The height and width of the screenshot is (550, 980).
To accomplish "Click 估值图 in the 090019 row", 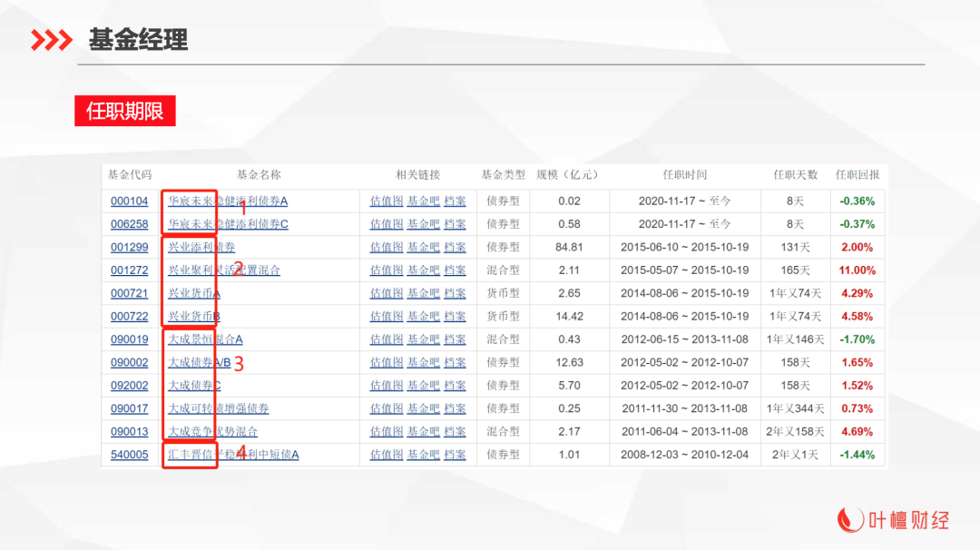I will click(387, 340).
